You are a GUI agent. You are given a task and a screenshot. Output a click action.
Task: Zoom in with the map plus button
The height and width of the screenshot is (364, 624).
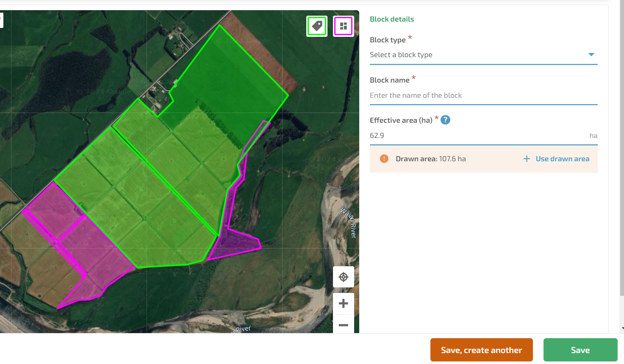[343, 303]
